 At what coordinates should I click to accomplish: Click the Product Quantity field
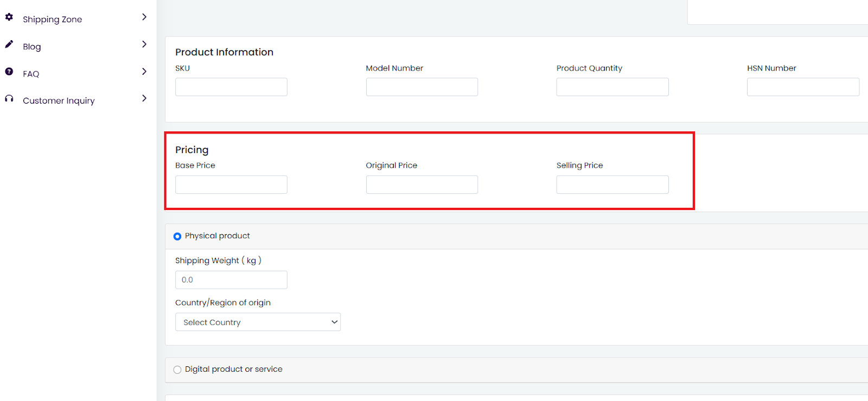612,87
